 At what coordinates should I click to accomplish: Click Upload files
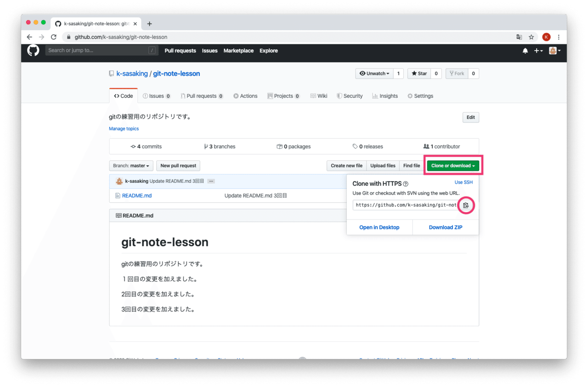(383, 166)
